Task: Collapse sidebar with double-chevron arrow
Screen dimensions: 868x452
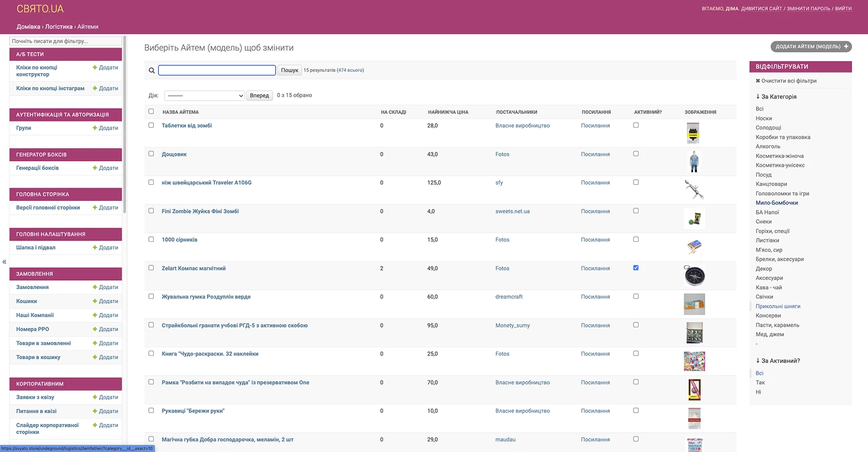Action: [4, 262]
